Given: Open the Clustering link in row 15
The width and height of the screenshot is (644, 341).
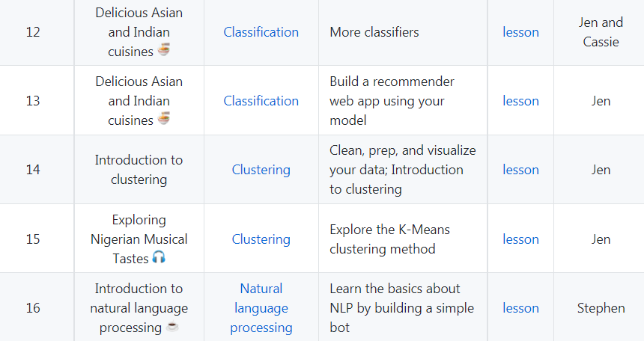Looking at the screenshot, I should 261,239.
